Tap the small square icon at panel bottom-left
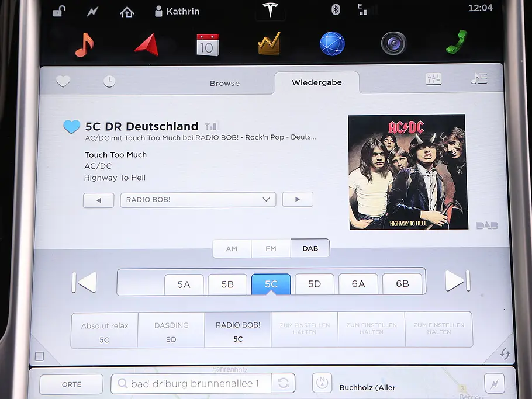 click(39, 356)
